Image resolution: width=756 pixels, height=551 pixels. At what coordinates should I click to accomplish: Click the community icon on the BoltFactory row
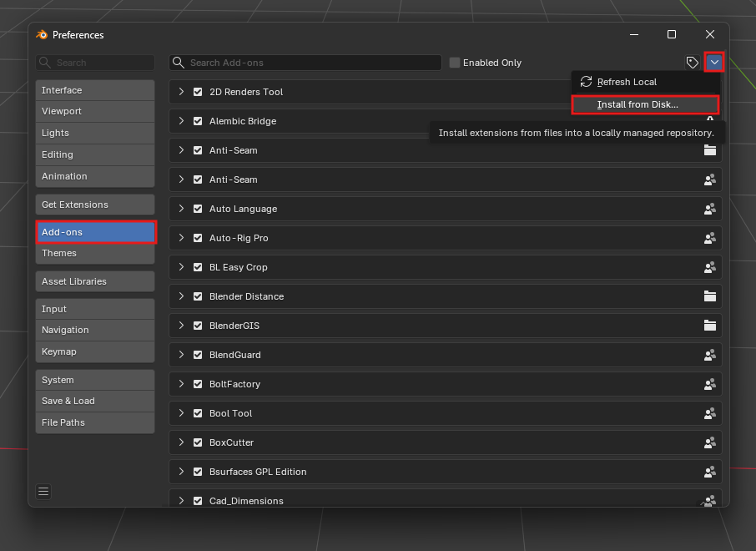[710, 384]
